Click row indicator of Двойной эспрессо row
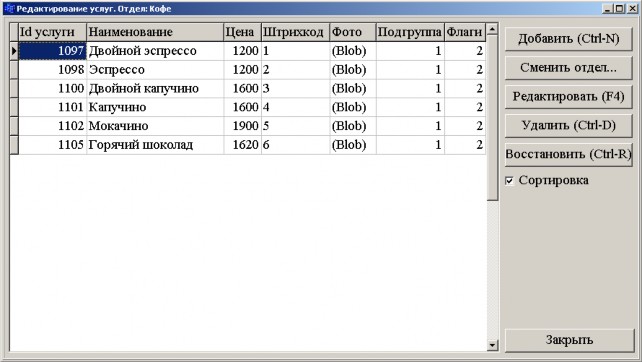Viewport: 642px width, 362px height. [14, 51]
